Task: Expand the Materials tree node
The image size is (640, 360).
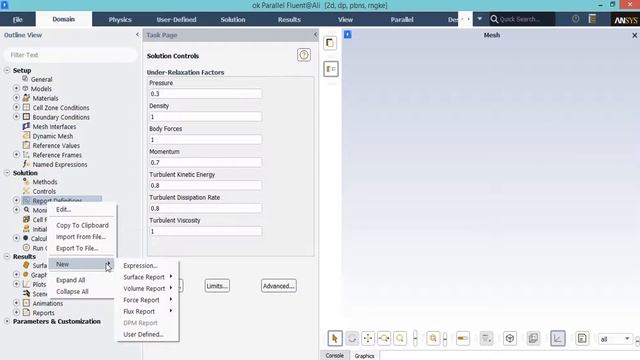Action: pyautogui.click(x=16, y=98)
